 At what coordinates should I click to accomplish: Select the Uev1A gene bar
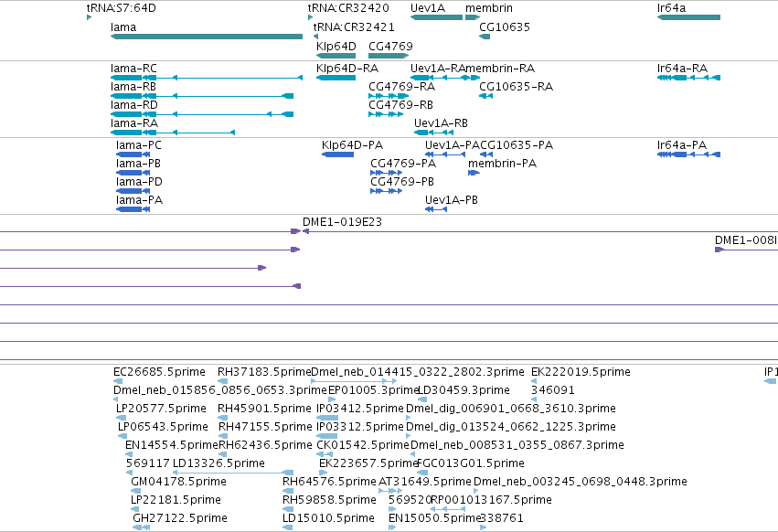tap(437, 17)
